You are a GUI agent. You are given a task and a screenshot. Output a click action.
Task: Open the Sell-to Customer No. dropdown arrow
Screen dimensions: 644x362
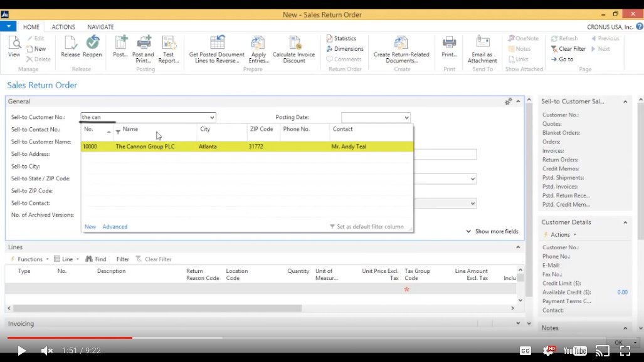(x=212, y=117)
